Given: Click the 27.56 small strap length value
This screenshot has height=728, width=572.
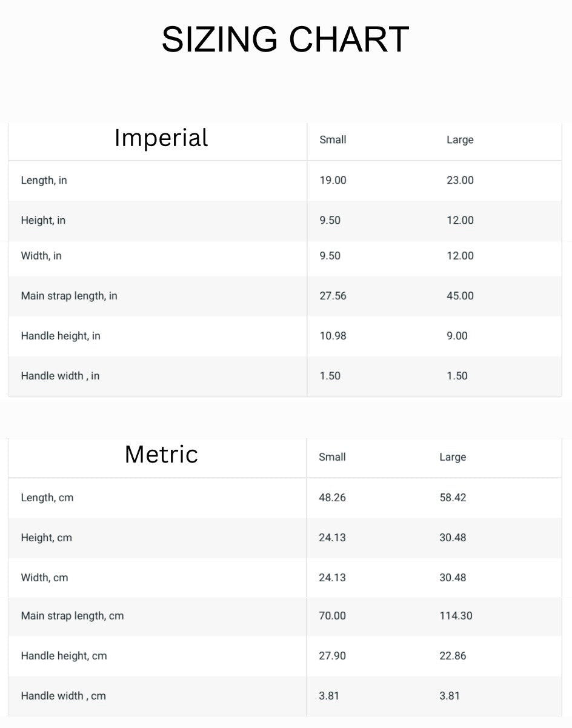Looking at the screenshot, I should point(333,296).
